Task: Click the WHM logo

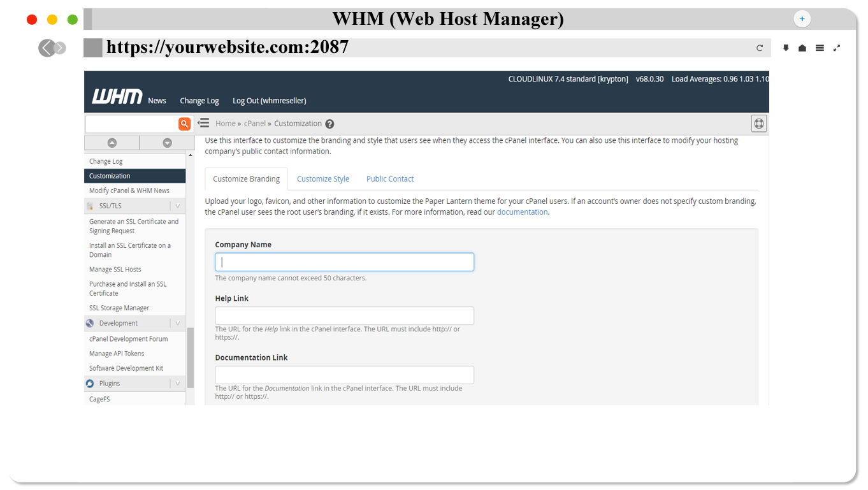Action: (x=117, y=97)
